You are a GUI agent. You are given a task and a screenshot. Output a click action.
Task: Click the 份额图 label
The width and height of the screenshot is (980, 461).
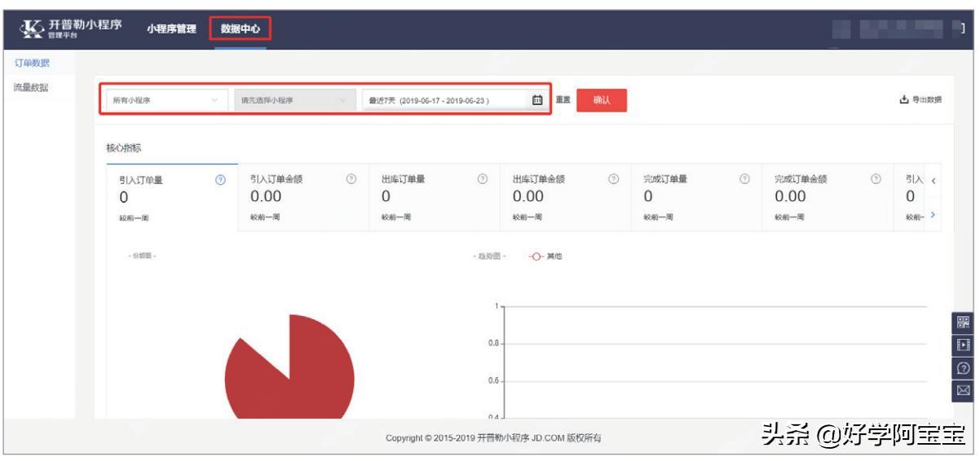(142, 256)
